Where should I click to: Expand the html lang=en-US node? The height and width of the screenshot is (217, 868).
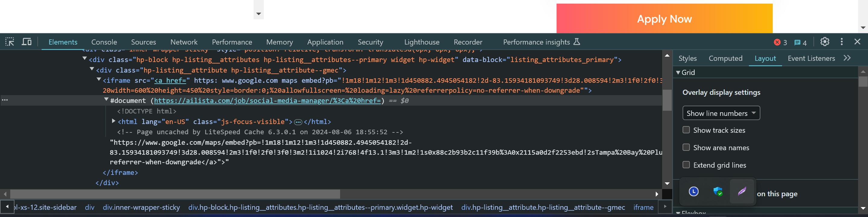coord(114,121)
